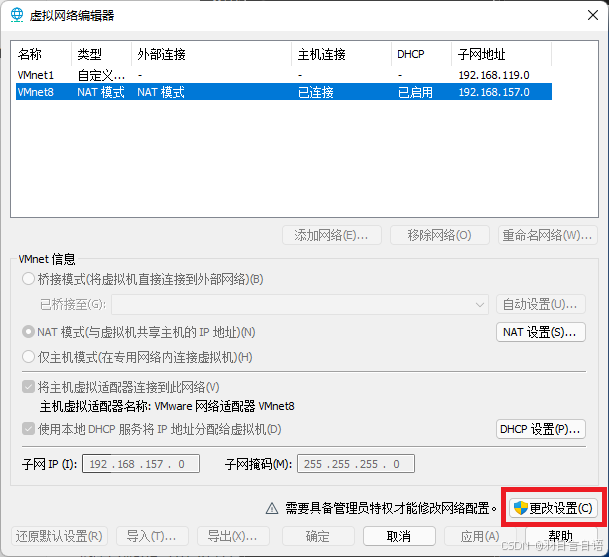Screen dimensions: 609x557
Task: Toggle 将主机虚拟适配器连接到此网络 checkbox
Action: (x=28, y=387)
